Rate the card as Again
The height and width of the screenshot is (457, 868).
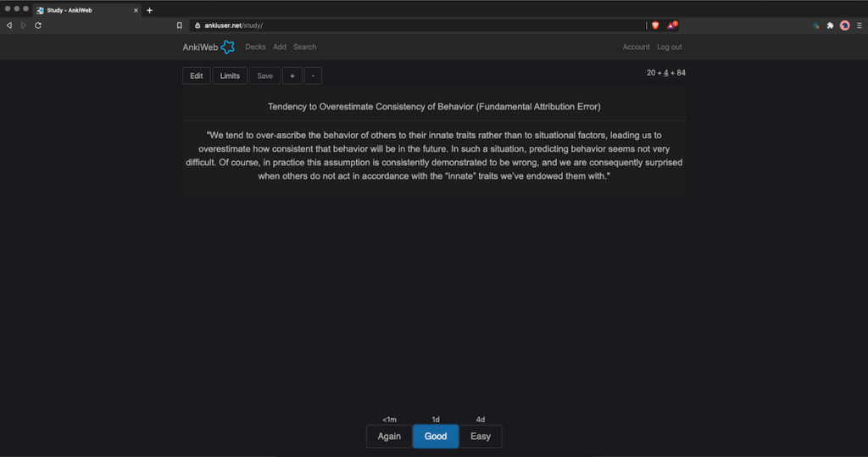click(x=389, y=437)
